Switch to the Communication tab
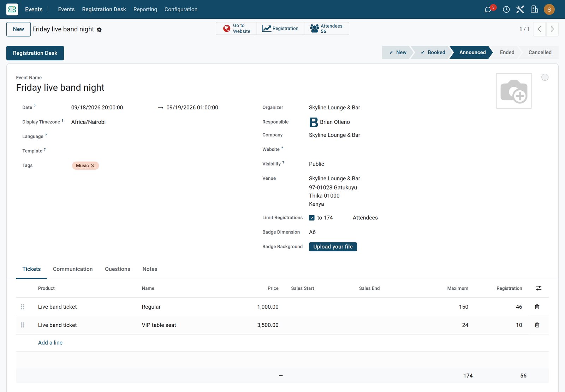Image resolution: width=565 pixels, height=392 pixels. pos(73,269)
